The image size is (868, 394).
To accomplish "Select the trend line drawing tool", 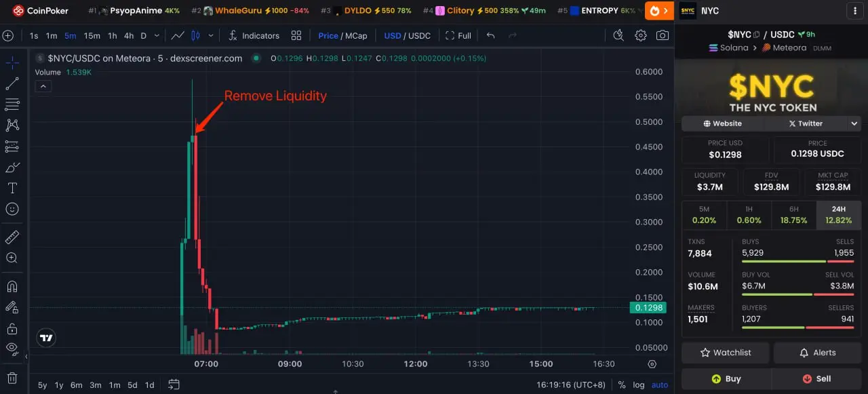I will [x=12, y=83].
